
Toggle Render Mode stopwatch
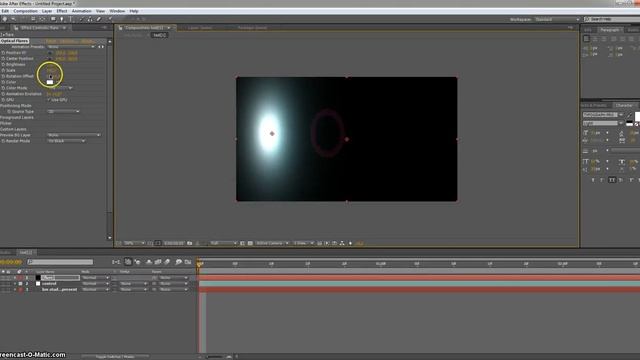coord(3,141)
